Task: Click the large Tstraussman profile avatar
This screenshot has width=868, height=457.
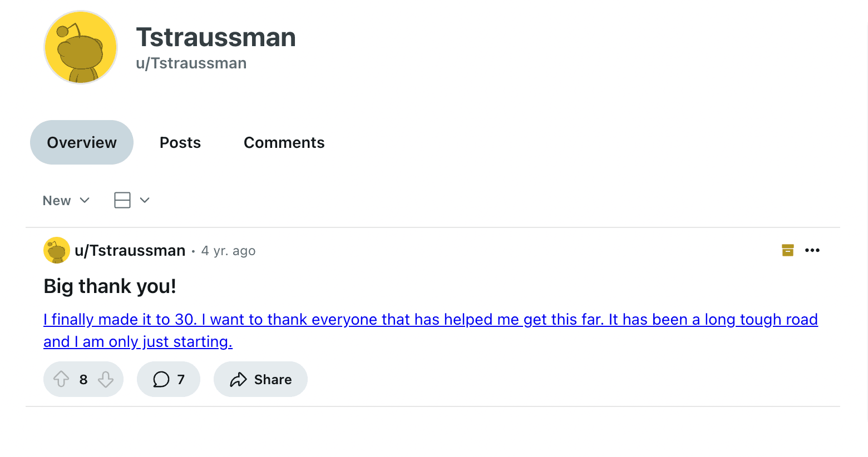Action: (x=81, y=47)
